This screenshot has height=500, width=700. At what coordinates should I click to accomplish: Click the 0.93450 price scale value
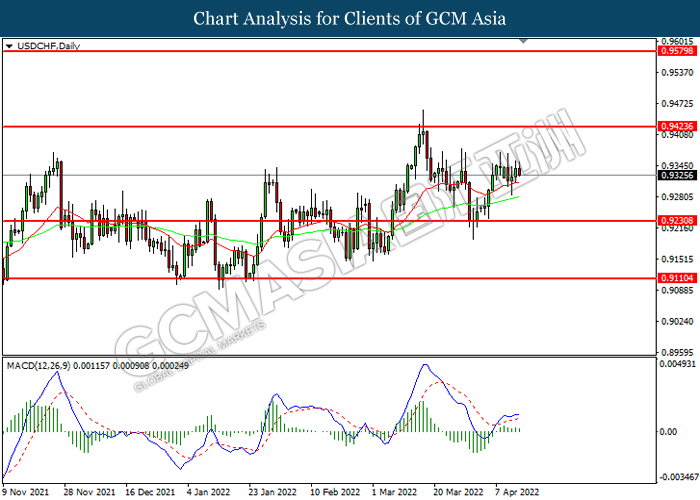(677, 166)
